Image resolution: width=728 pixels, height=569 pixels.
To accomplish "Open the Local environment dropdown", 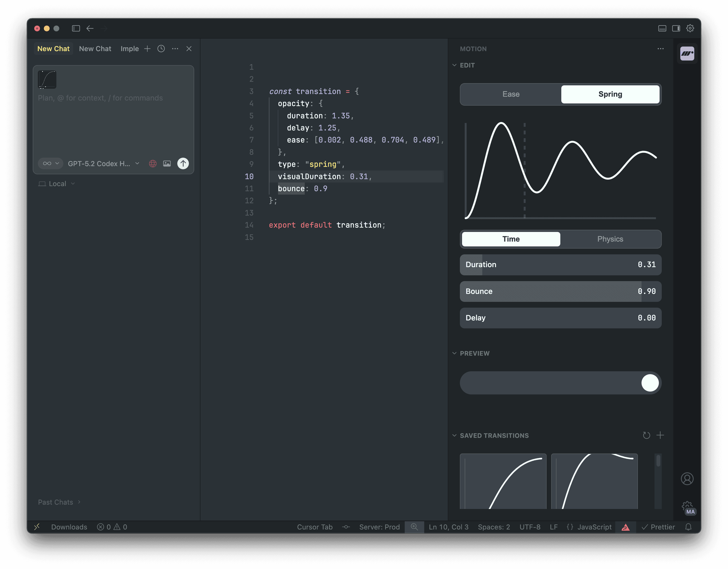I will click(57, 184).
